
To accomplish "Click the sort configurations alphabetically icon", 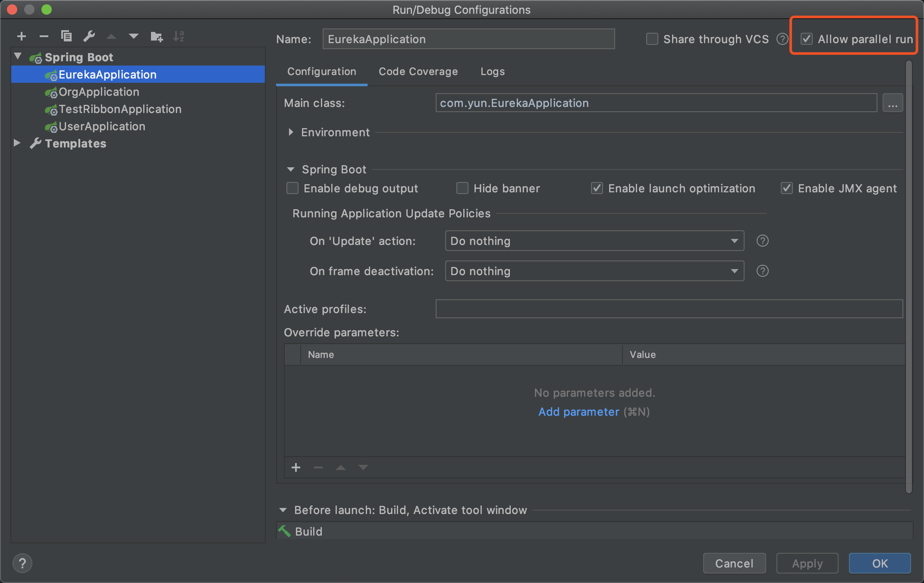I will [179, 36].
